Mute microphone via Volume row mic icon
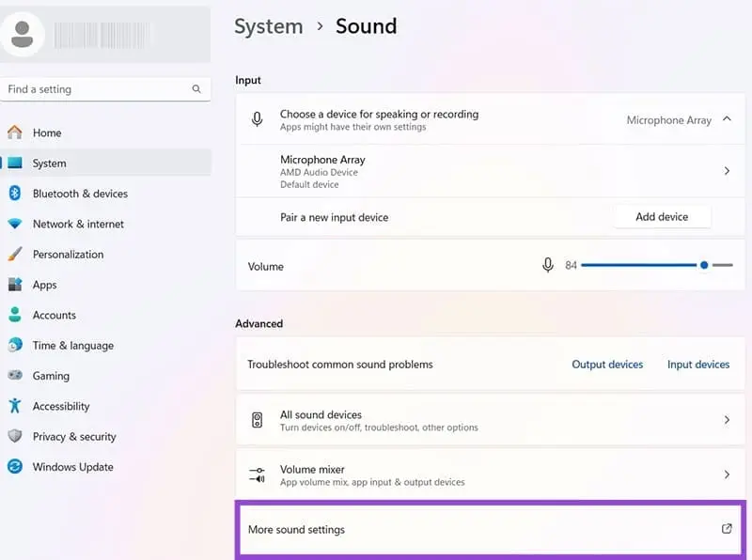The width and height of the screenshot is (752, 560). [x=548, y=265]
